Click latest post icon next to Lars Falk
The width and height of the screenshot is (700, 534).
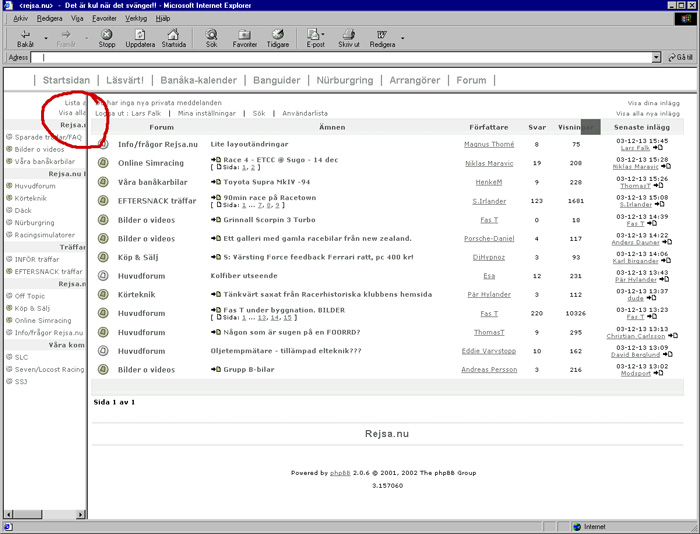coord(658,148)
